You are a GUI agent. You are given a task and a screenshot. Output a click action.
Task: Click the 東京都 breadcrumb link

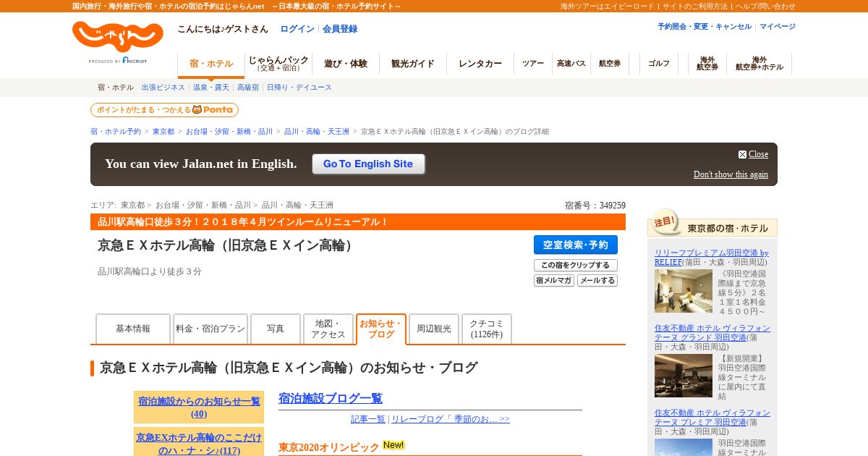(163, 132)
